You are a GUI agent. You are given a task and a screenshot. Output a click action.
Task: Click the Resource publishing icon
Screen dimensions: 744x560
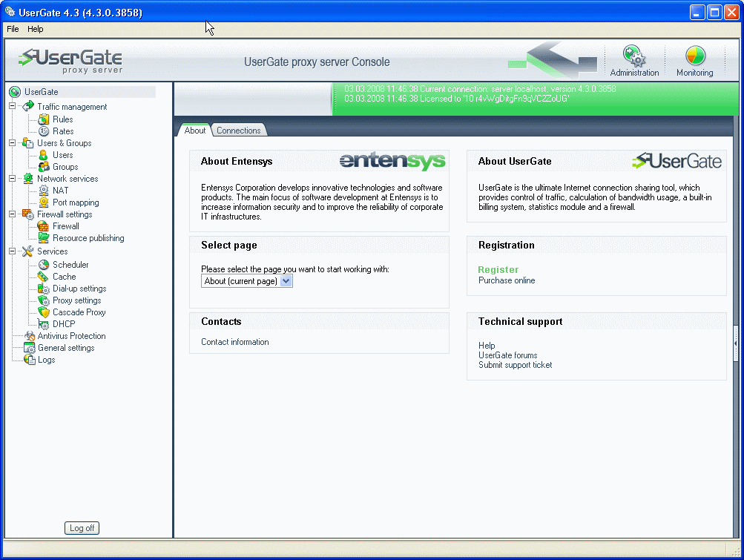pyautogui.click(x=44, y=238)
